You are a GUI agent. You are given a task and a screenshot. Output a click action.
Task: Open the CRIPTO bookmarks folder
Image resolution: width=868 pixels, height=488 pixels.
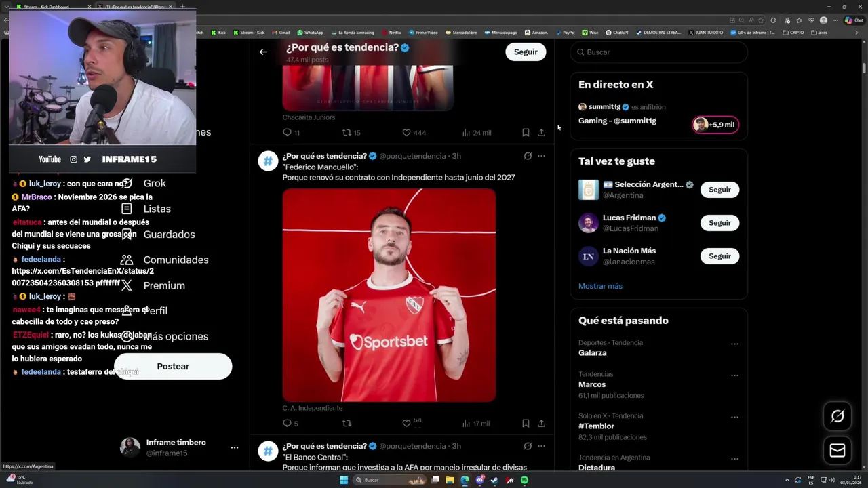click(x=793, y=33)
